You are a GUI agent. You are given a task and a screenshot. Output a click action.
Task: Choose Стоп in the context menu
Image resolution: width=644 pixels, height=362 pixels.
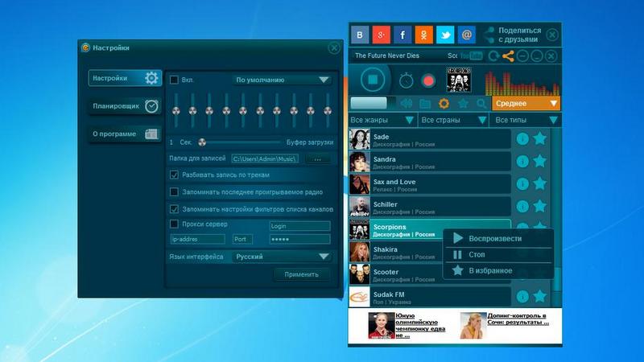coord(498,255)
